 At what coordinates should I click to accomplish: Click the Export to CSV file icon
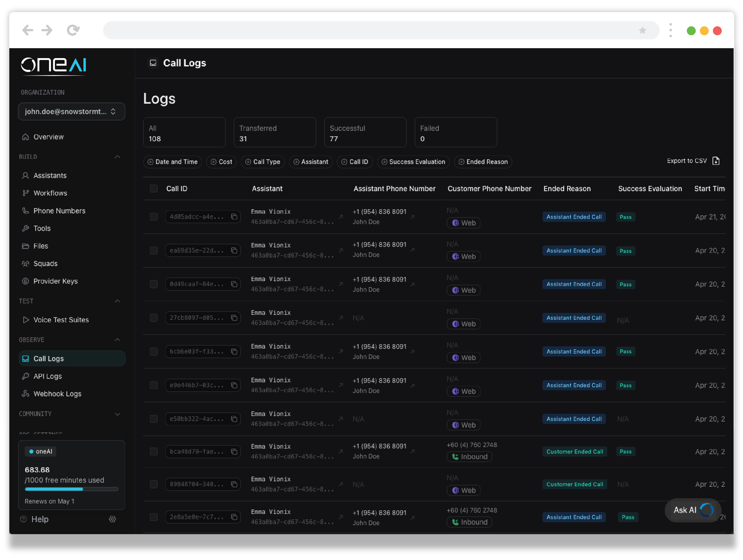[716, 161]
